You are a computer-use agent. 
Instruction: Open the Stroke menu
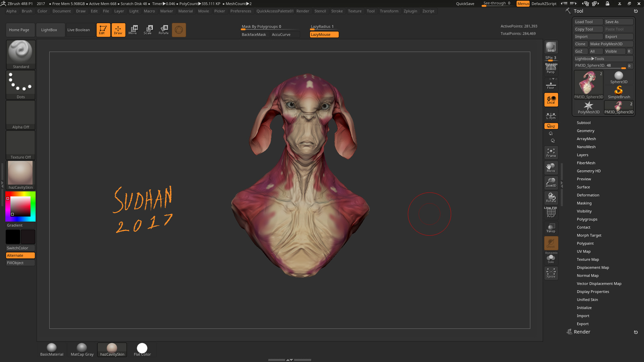(x=337, y=11)
